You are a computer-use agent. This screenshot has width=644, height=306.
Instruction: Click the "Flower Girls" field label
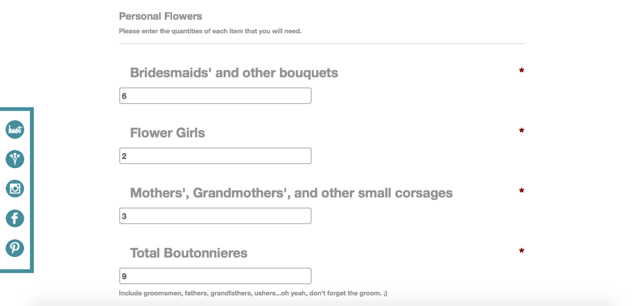[x=167, y=133]
